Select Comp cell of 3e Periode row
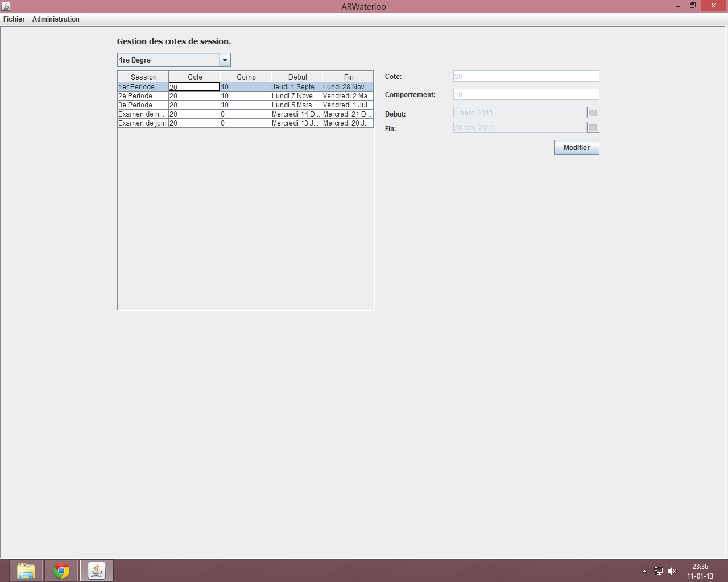Image resolution: width=728 pixels, height=582 pixels. [245, 105]
